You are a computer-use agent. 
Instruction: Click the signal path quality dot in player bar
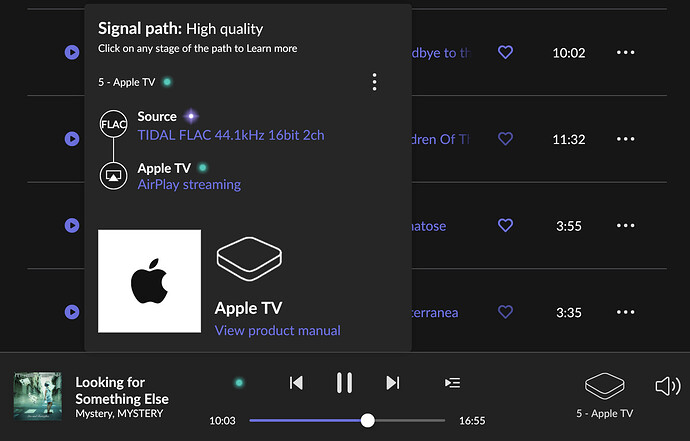coord(239,382)
